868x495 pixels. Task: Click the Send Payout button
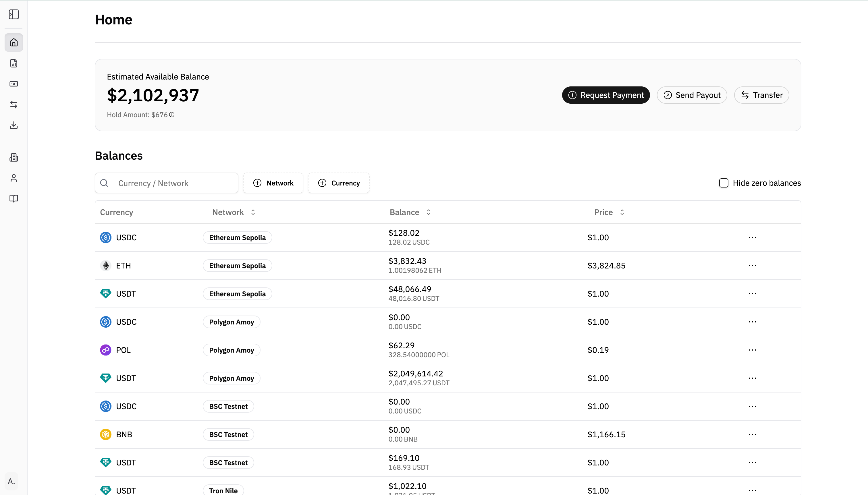click(x=692, y=95)
